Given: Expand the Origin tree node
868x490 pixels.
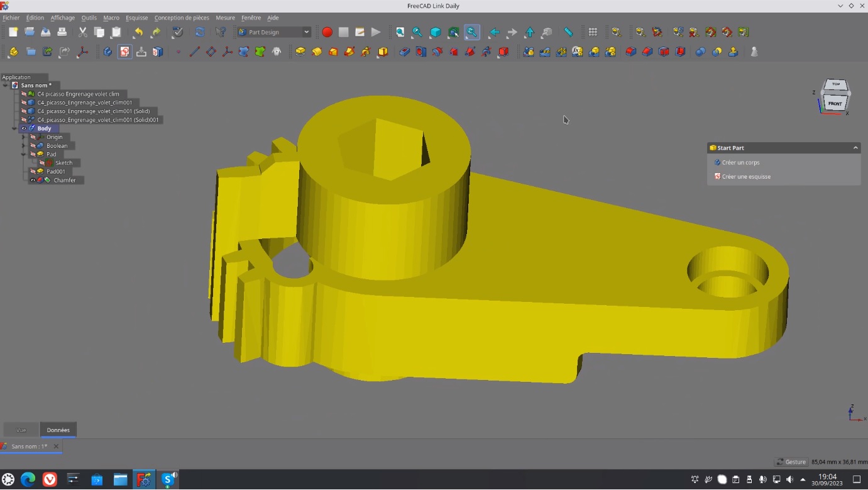Looking at the screenshot, I should pyautogui.click(x=24, y=137).
